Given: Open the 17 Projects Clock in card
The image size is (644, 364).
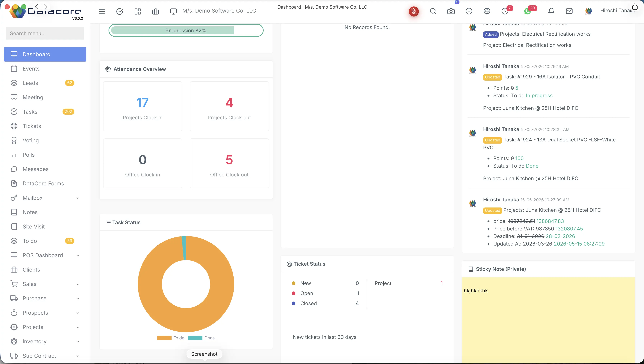Looking at the screenshot, I should pos(143,106).
